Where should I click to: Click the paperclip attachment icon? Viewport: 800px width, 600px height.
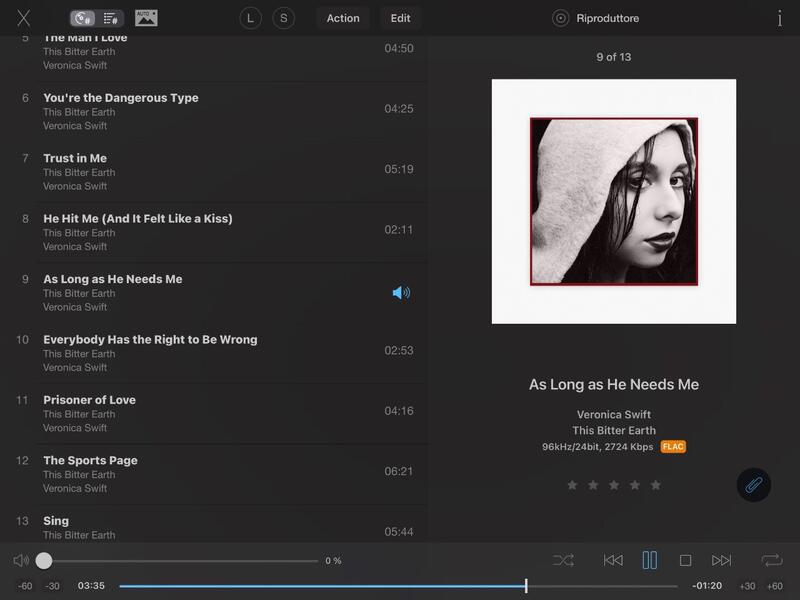[753, 485]
